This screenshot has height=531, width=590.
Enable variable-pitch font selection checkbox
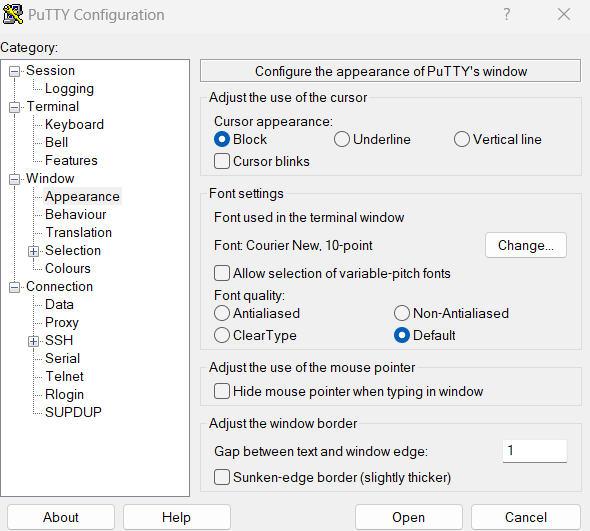(x=222, y=273)
